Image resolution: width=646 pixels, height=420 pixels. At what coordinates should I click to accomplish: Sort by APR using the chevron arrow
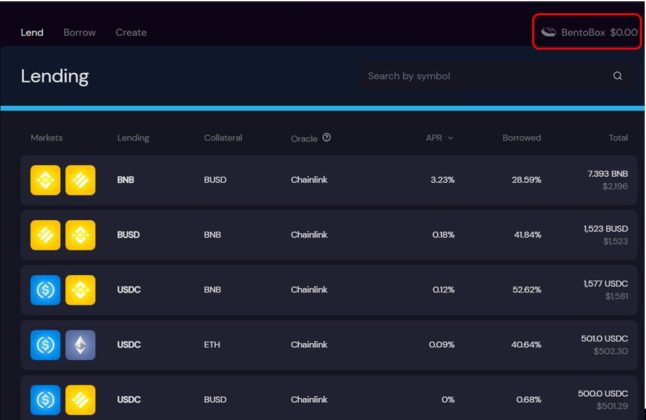tap(450, 138)
